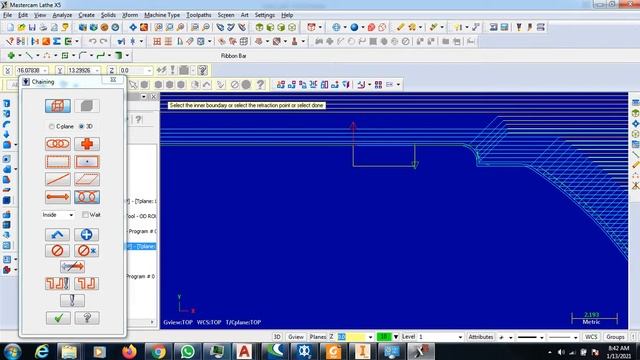Viewport: 640px width, 360px height.
Task: Select Vector chaining method arrow
Action: [x=58, y=197]
